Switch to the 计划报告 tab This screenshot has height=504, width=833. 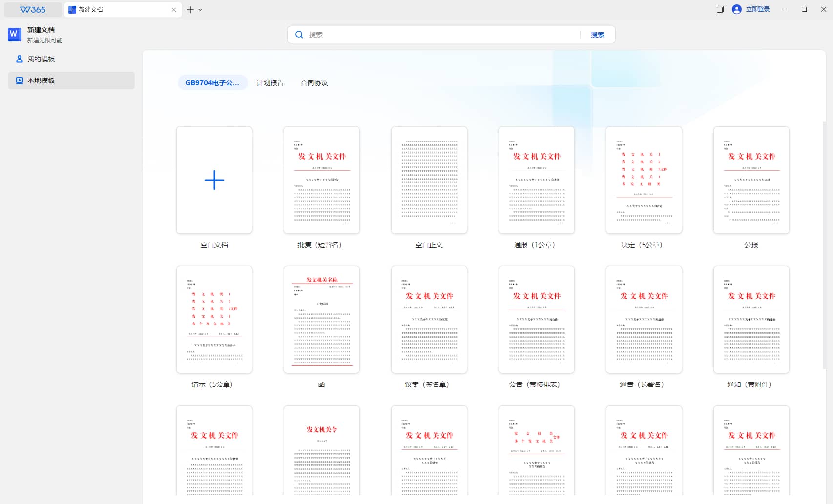pyautogui.click(x=270, y=83)
